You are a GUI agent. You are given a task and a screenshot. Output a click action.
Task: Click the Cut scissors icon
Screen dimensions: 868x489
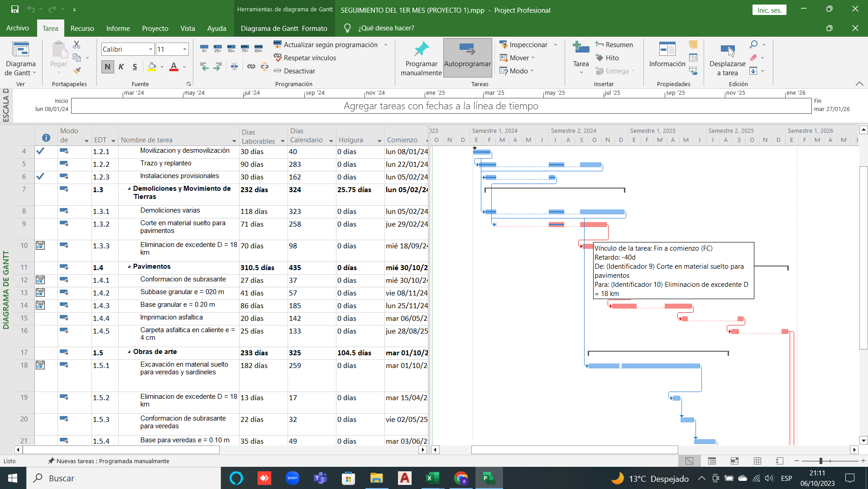point(77,44)
